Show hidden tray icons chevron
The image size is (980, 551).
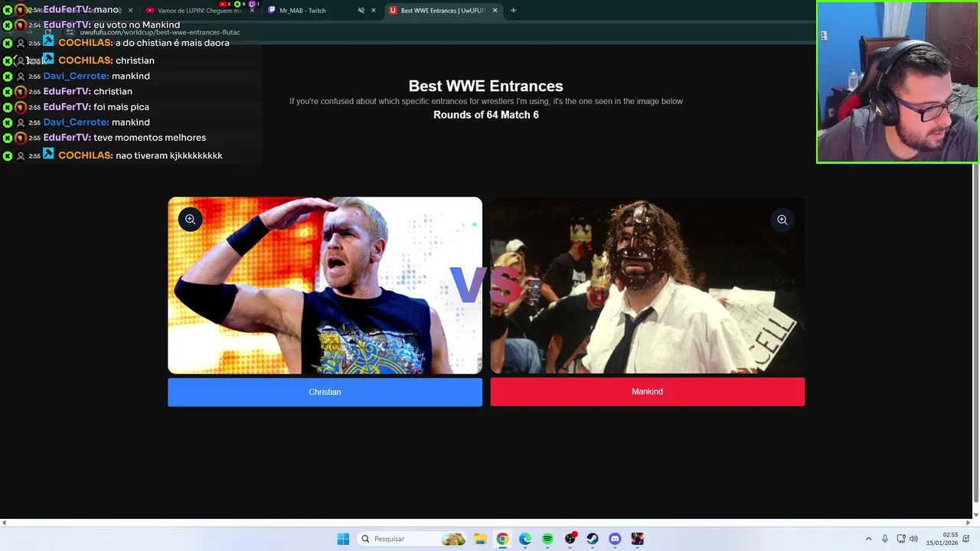pyautogui.click(x=868, y=539)
